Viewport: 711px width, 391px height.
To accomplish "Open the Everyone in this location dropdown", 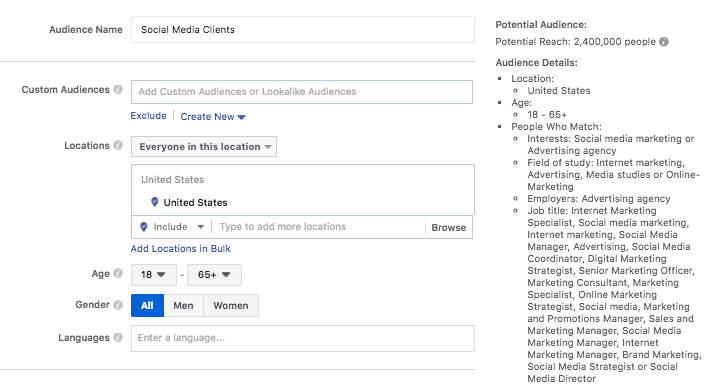I will click(x=204, y=147).
